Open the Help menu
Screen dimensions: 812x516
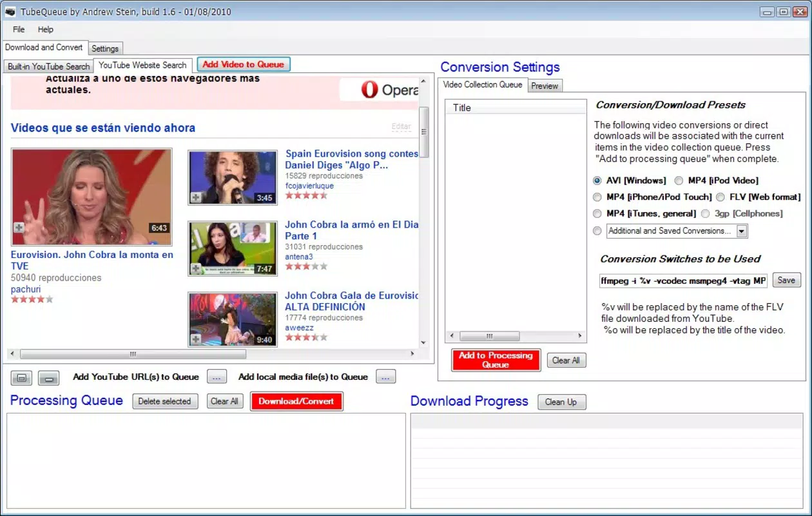click(x=45, y=29)
